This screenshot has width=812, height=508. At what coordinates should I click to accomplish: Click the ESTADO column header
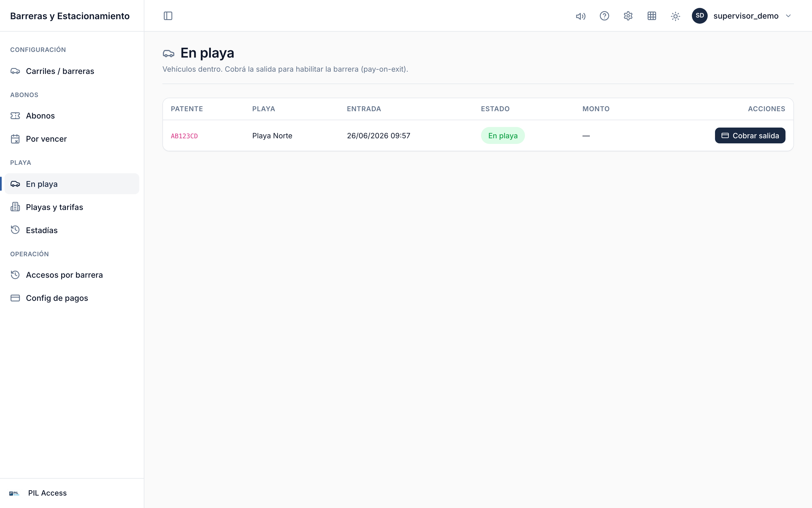[x=495, y=109]
